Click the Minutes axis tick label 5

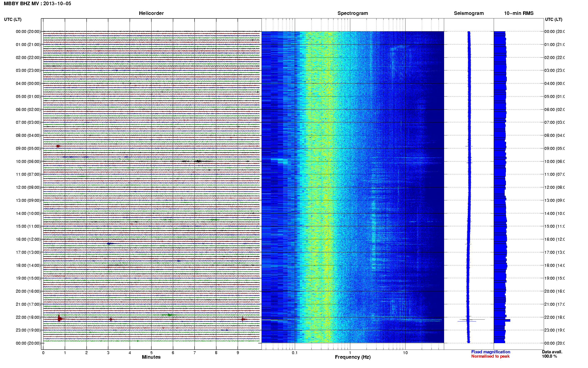click(151, 353)
